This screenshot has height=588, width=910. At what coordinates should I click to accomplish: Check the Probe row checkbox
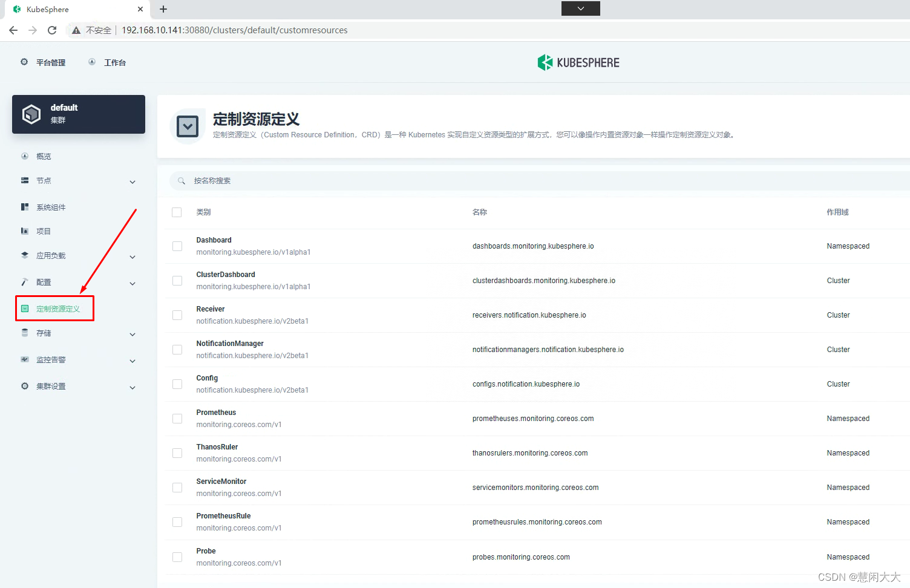(x=177, y=557)
